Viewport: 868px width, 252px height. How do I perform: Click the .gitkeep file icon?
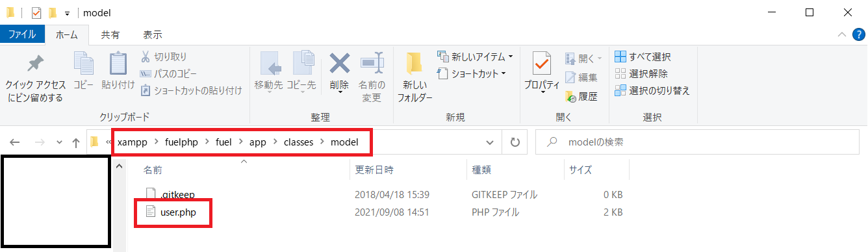pyautogui.click(x=151, y=194)
